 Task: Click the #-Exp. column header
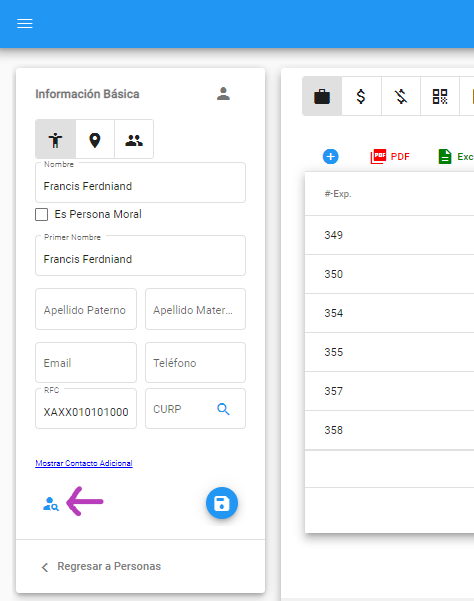pyautogui.click(x=338, y=194)
